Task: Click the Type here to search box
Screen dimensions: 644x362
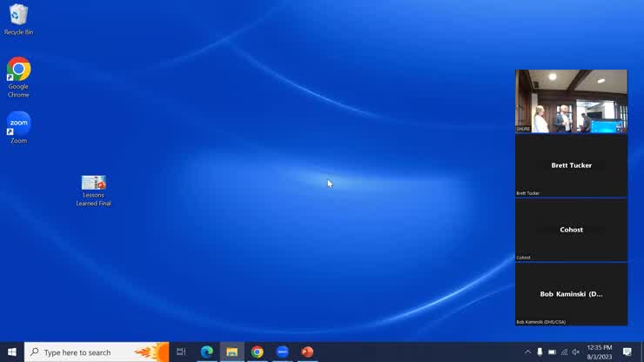Action: pos(87,352)
